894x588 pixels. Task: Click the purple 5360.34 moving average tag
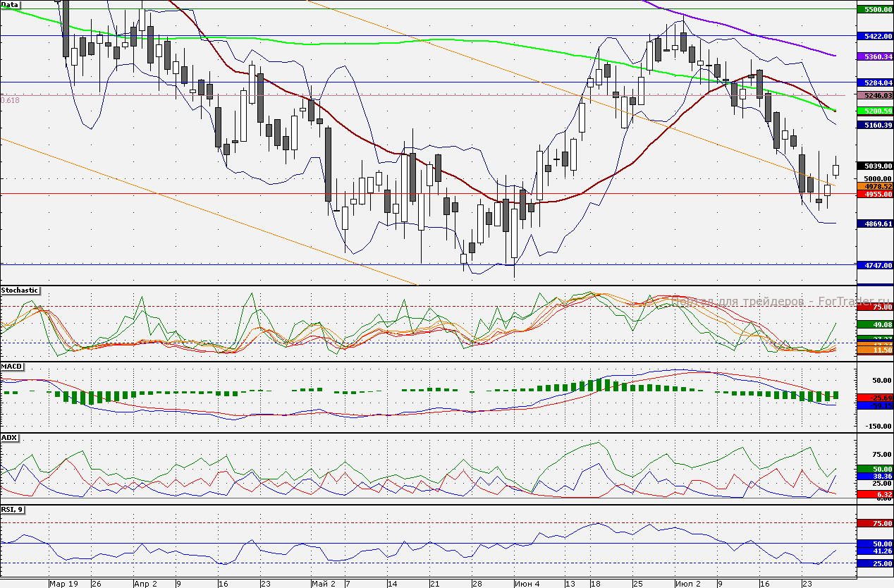click(x=874, y=56)
